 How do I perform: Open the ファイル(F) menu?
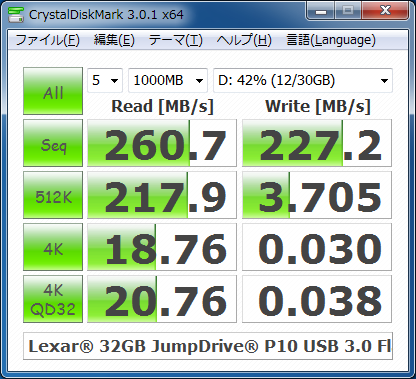pos(47,40)
